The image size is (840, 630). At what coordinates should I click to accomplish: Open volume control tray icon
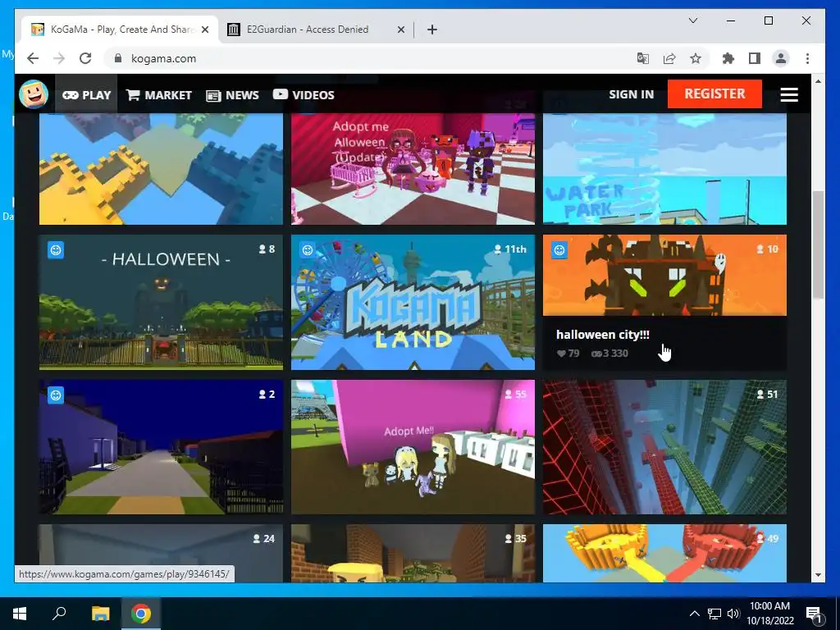(733, 614)
